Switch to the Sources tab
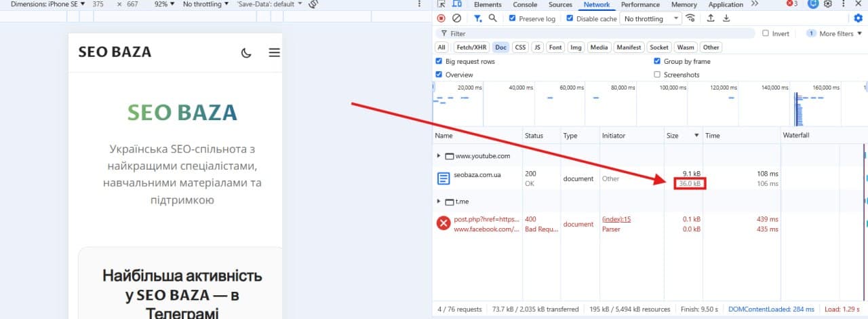Screen dimensions: 868x319 (x=561, y=4)
